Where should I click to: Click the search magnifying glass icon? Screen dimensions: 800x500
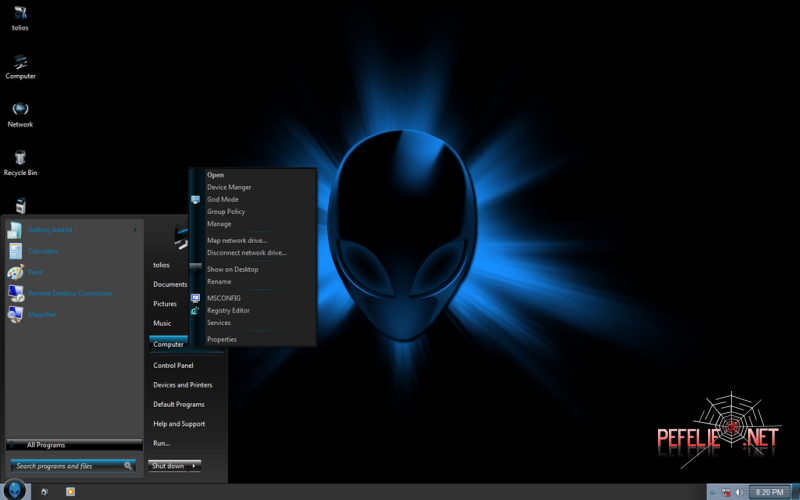click(128, 466)
